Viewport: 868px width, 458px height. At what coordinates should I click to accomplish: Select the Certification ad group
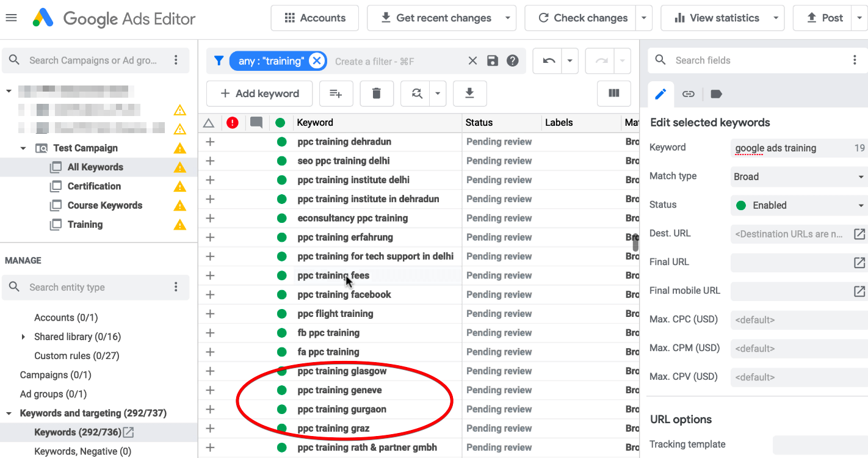(94, 186)
